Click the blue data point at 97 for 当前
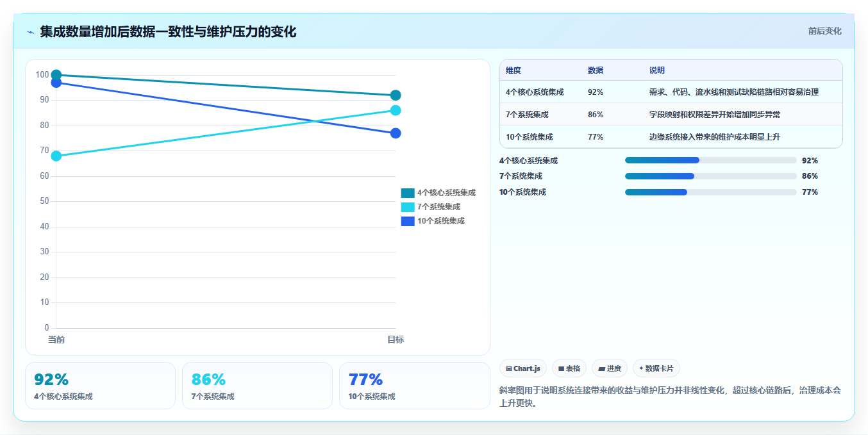The width and height of the screenshot is (868, 435). pyautogui.click(x=56, y=83)
